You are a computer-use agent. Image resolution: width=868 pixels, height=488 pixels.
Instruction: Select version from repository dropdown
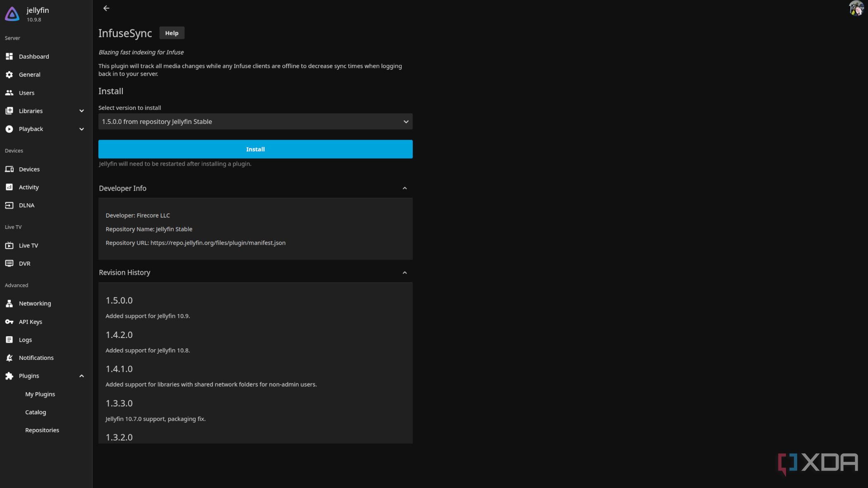[255, 121]
